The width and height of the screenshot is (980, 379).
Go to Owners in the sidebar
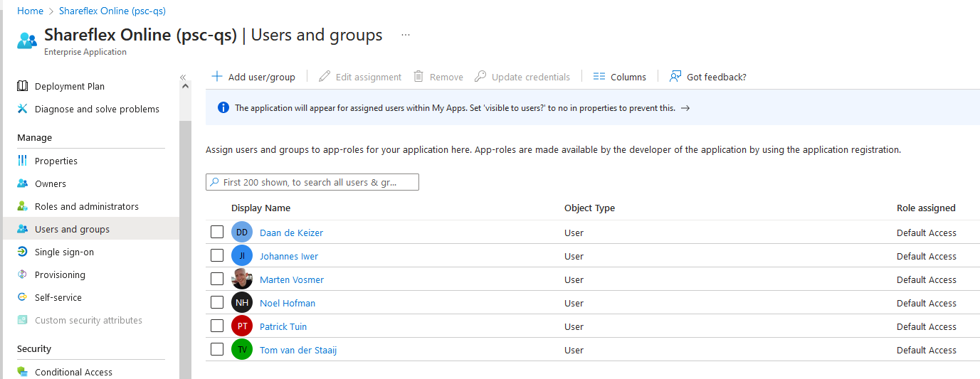[51, 183]
